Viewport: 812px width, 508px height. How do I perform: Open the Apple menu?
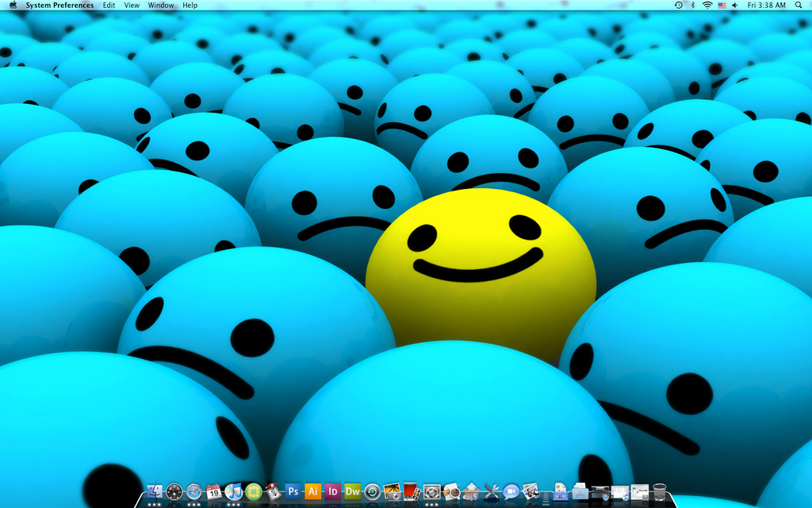click(x=13, y=6)
